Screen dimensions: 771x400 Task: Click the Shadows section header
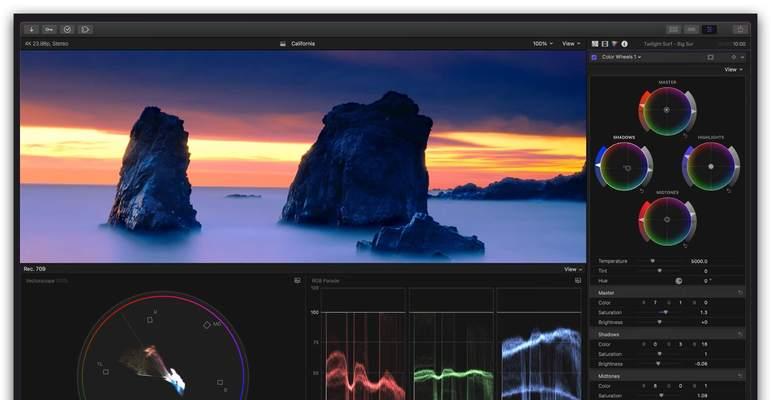(667, 335)
